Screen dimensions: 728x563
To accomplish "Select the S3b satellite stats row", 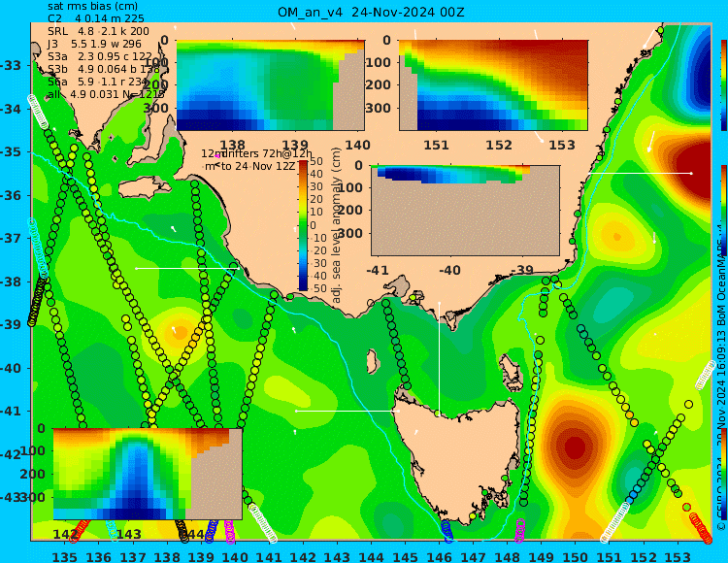I will 103,69.
